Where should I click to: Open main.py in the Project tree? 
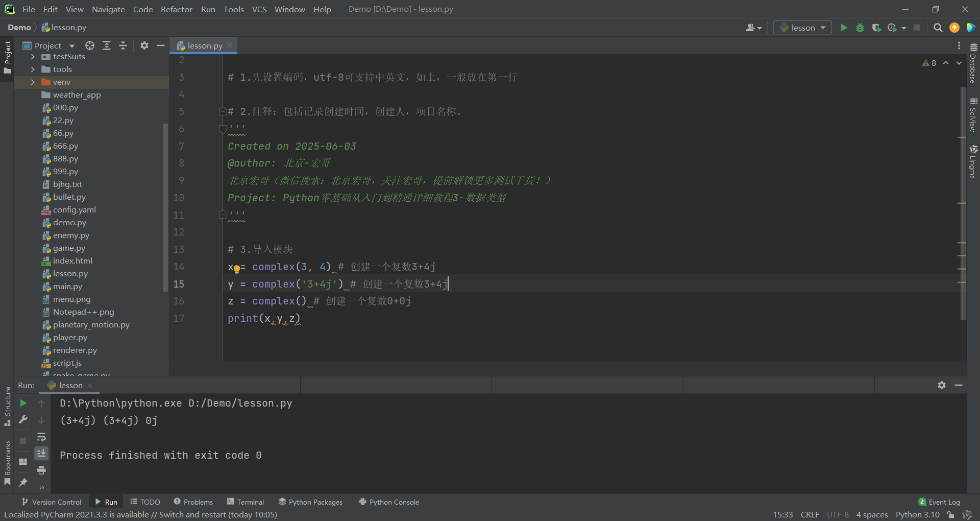click(67, 287)
